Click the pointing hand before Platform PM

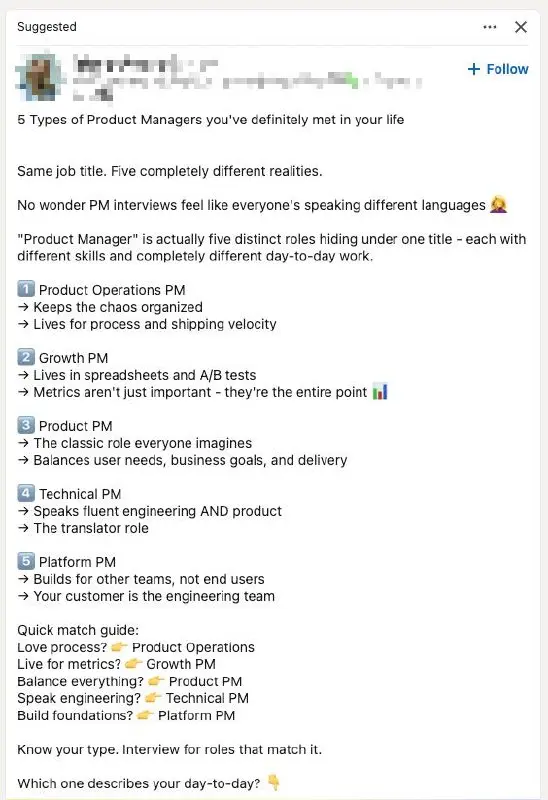145,715
